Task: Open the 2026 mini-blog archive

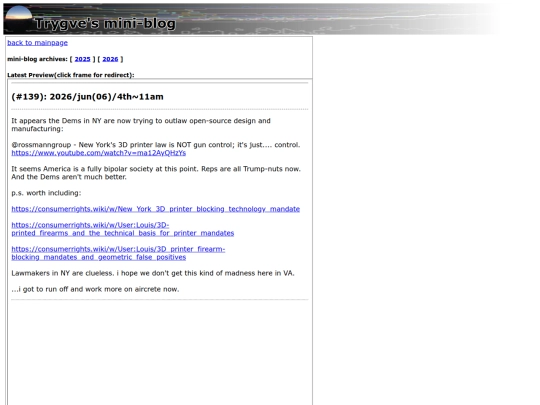Action: [110, 59]
